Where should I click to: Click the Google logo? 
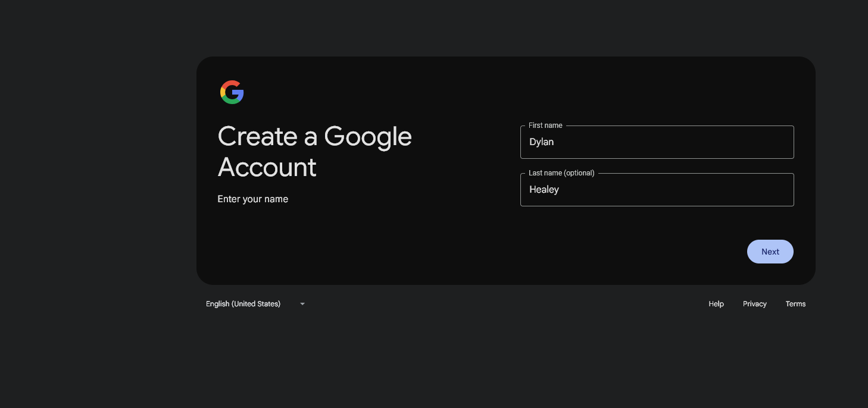point(232,92)
